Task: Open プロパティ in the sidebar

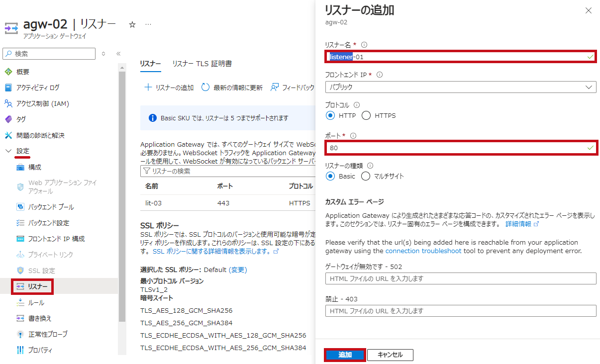Action: [40, 350]
